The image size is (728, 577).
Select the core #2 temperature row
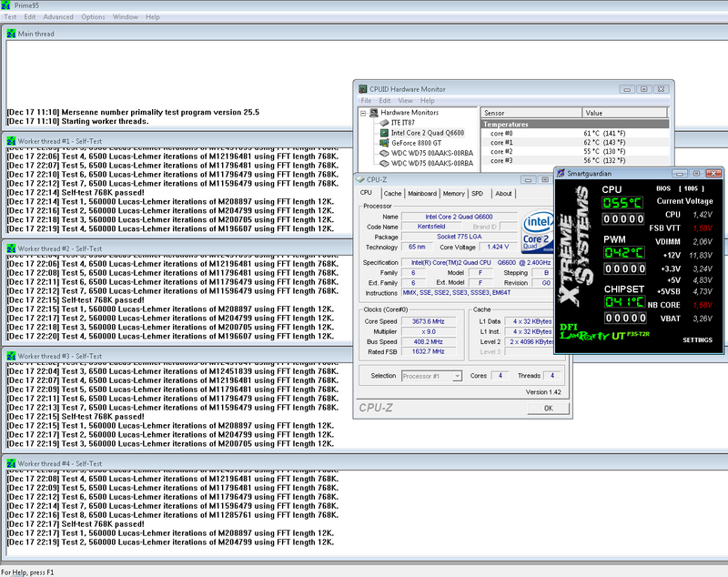click(x=575, y=151)
